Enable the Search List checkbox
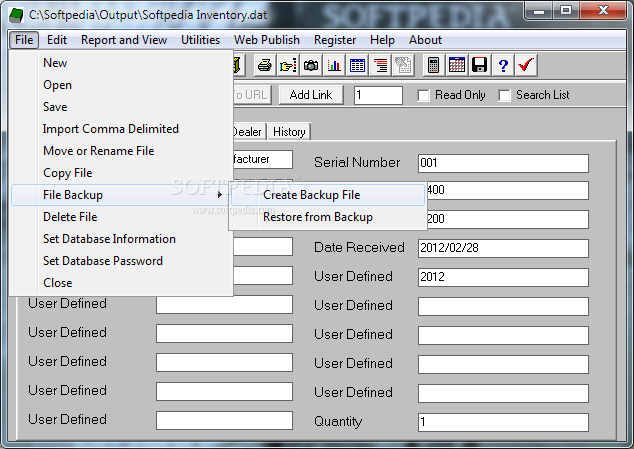This screenshot has height=449, width=634. pyautogui.click(x=504, y=95)
